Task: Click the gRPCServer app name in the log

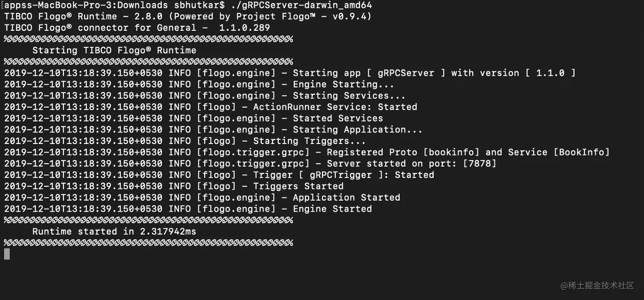Action: 406,73
